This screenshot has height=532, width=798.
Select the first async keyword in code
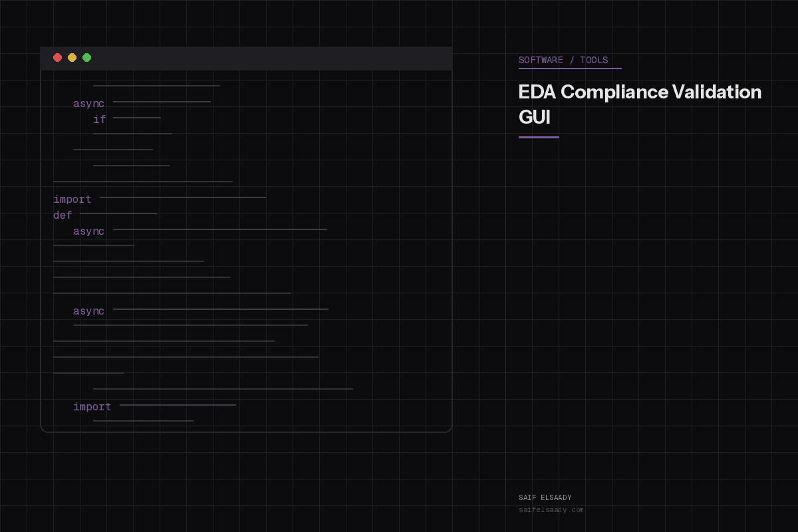point(88,103)
